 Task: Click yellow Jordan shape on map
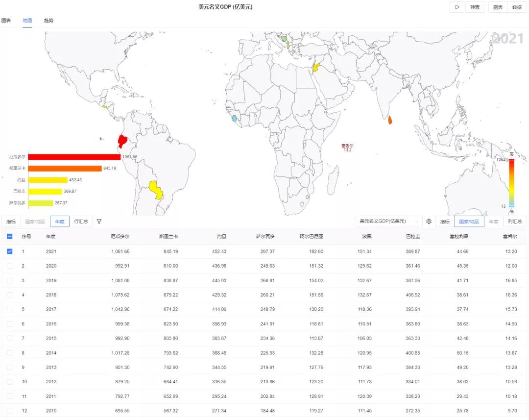pyautogui.click(x=316, y=67)
